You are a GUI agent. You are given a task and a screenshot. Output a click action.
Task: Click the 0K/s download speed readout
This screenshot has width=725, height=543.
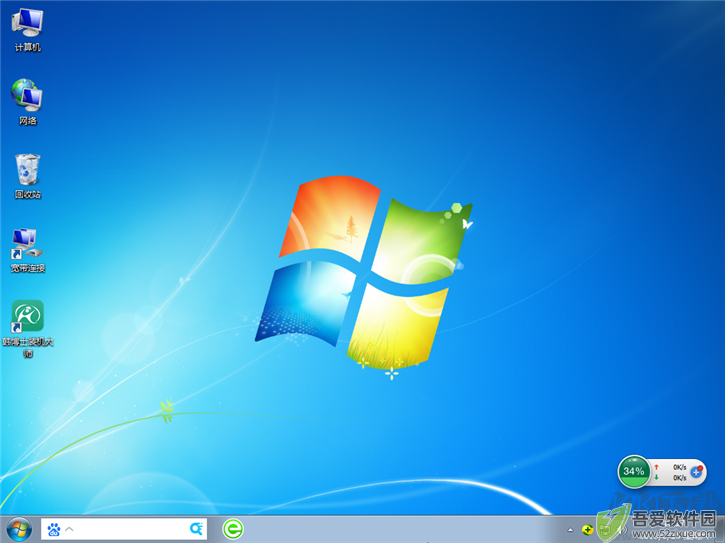pyautogui.click(x=679, y=478)
